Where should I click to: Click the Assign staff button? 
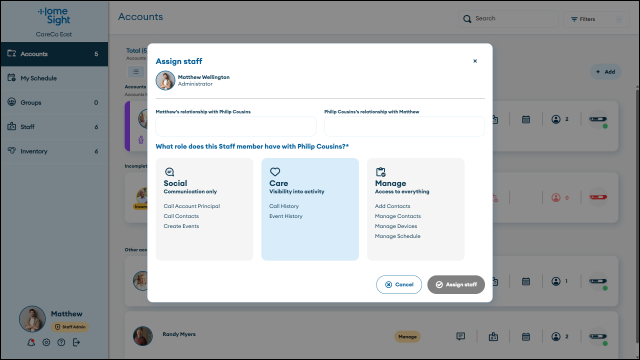coord(456,284)
